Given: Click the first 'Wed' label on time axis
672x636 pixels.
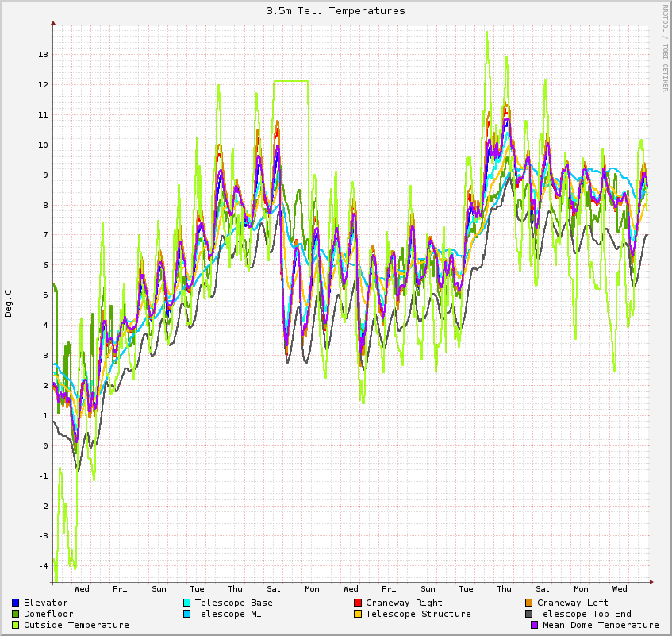Looking at the screenshot, I should [x=82, y=588].
